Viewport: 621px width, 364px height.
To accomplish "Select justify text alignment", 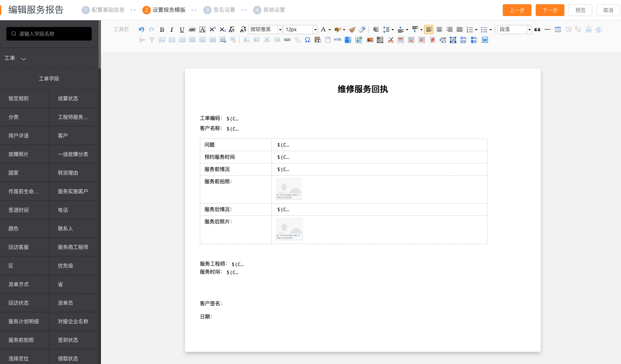I will pos(460,30).
